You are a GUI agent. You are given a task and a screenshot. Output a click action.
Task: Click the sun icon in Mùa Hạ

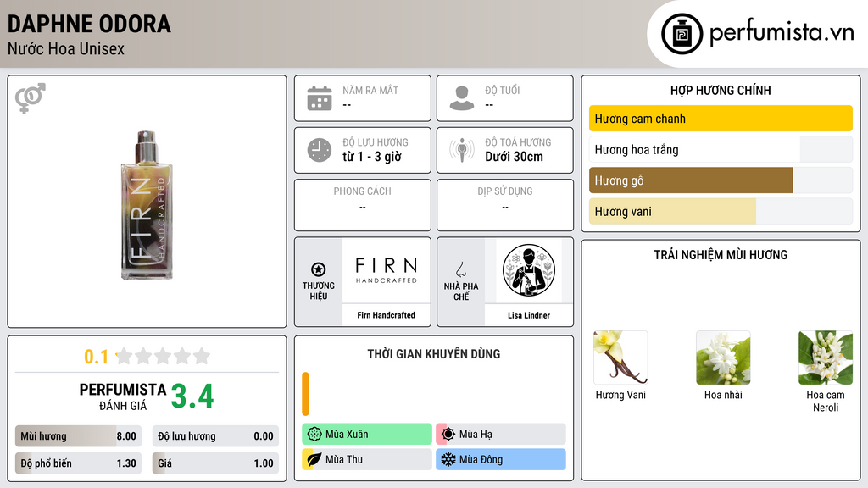pos(448,434)
